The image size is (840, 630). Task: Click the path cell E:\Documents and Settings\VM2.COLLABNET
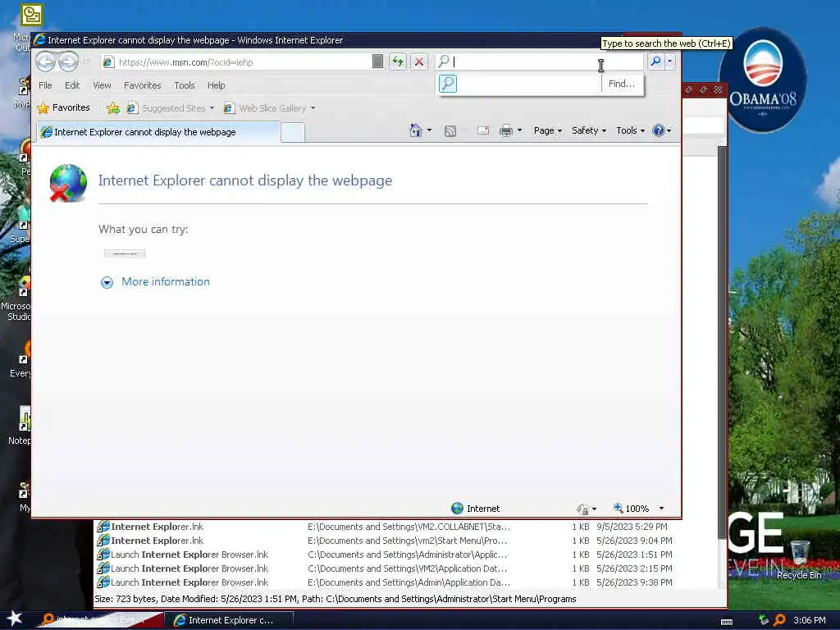coord(409,527)
